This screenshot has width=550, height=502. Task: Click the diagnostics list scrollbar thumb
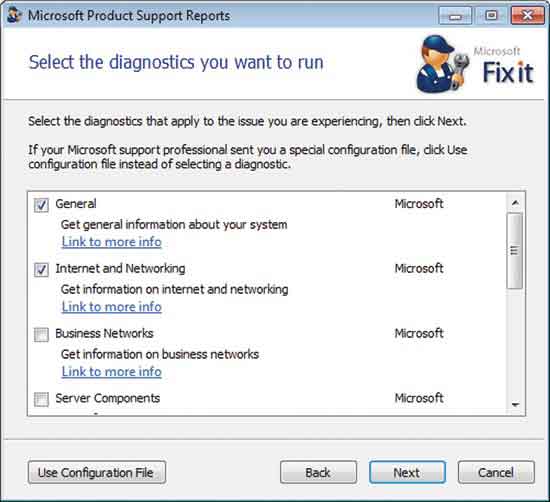pos(515,251)
